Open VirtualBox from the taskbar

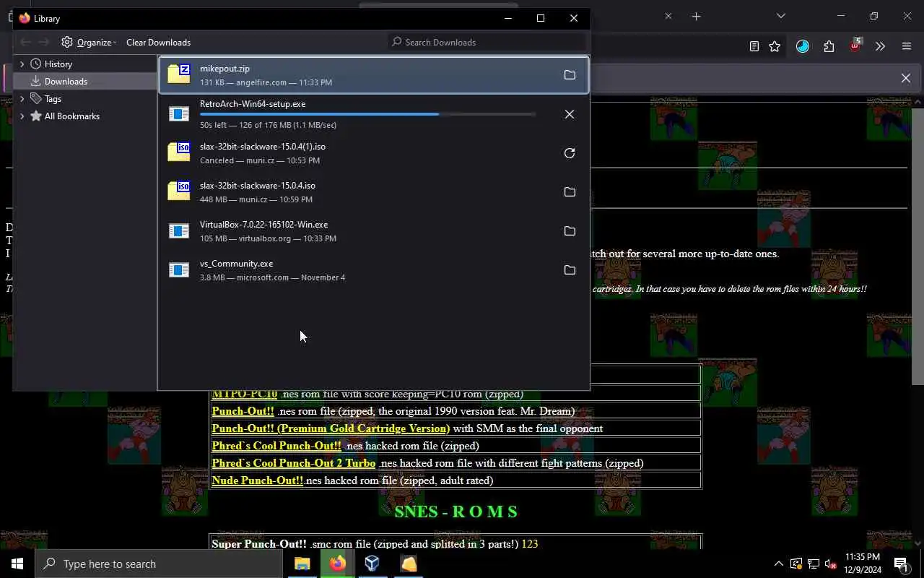372,564
